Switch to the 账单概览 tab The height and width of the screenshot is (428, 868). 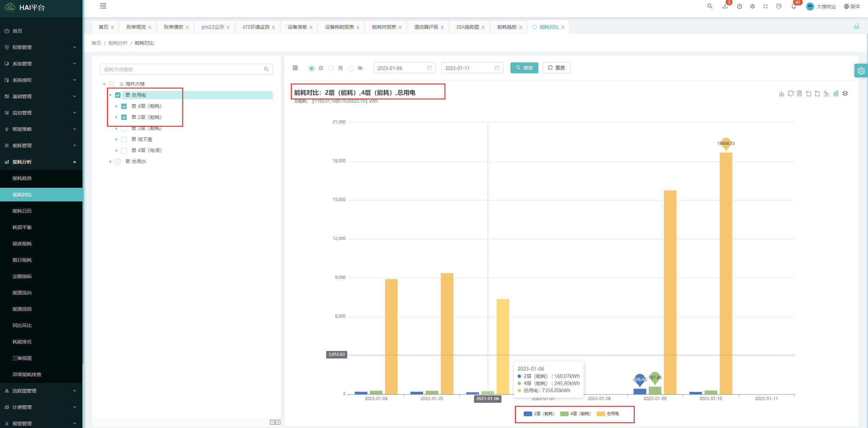pyautogui.click(x=136, y=27)
